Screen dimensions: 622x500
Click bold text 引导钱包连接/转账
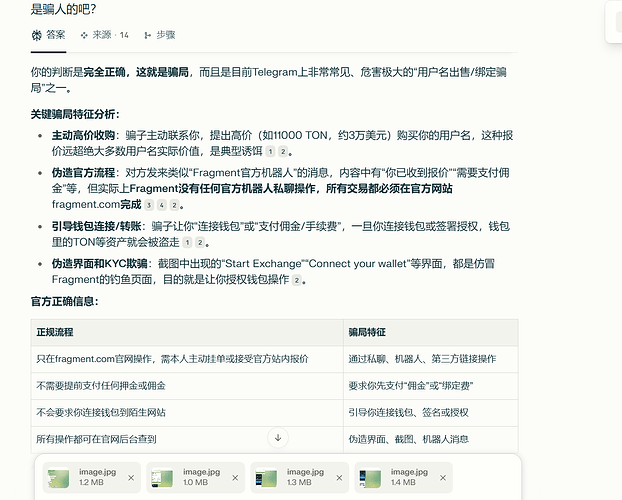96,226
